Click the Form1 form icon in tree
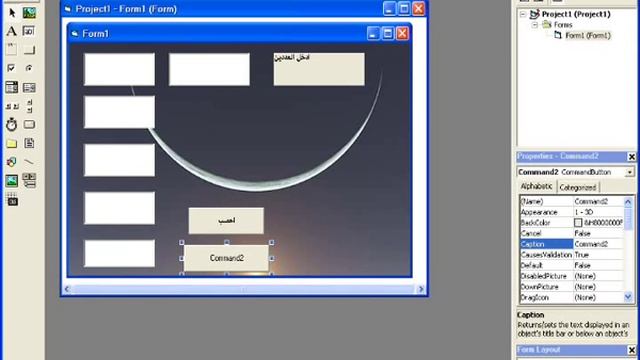 coord(558,36)
